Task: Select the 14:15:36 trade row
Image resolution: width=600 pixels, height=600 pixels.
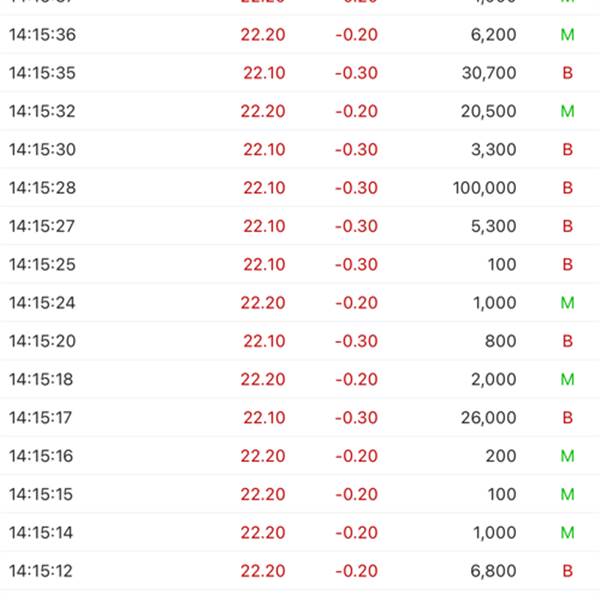Action: tap(300, 34)
